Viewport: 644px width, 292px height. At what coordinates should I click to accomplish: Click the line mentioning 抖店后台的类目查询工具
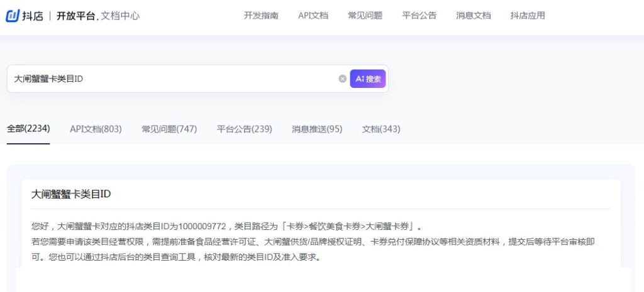point(176,257)
